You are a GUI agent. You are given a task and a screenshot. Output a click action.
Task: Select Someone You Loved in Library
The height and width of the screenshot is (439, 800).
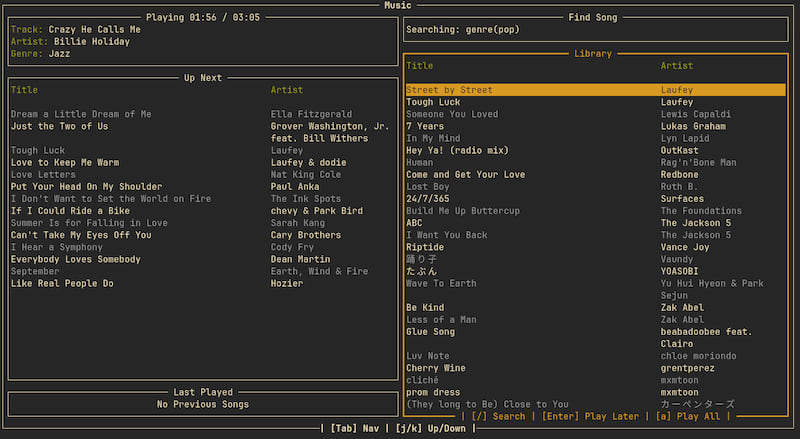[x=452, y=114]
